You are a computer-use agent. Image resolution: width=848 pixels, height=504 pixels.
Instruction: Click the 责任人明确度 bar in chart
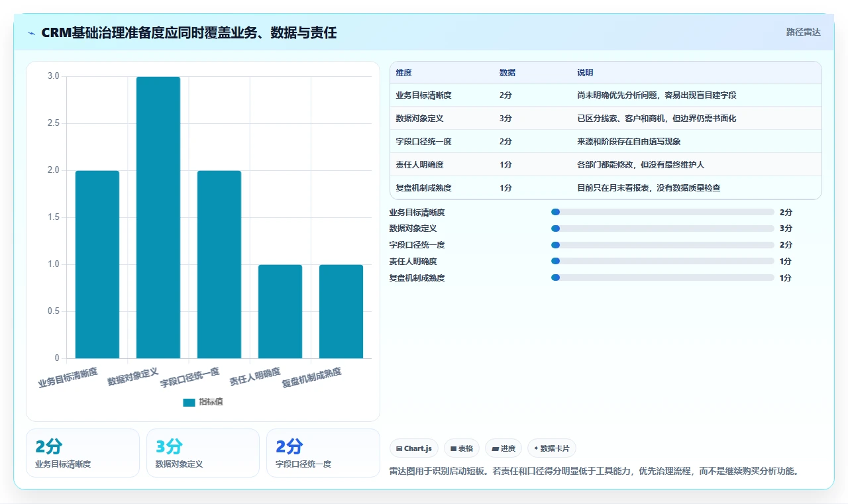coord(280,311)
